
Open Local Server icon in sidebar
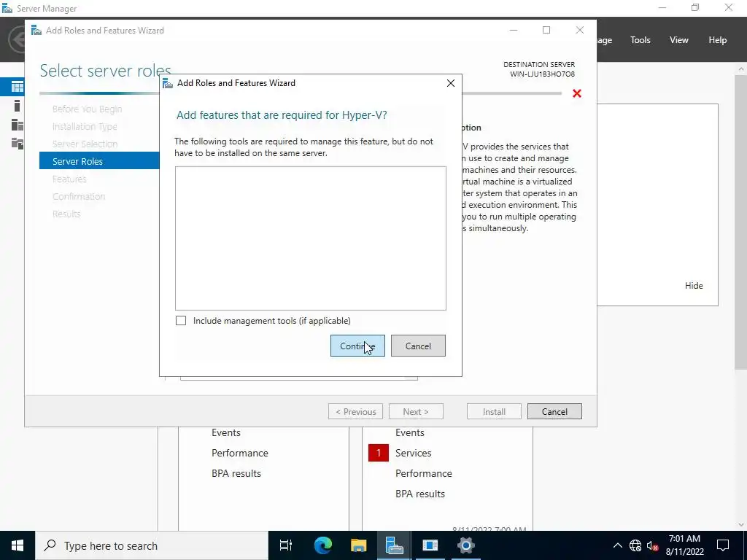18,106
